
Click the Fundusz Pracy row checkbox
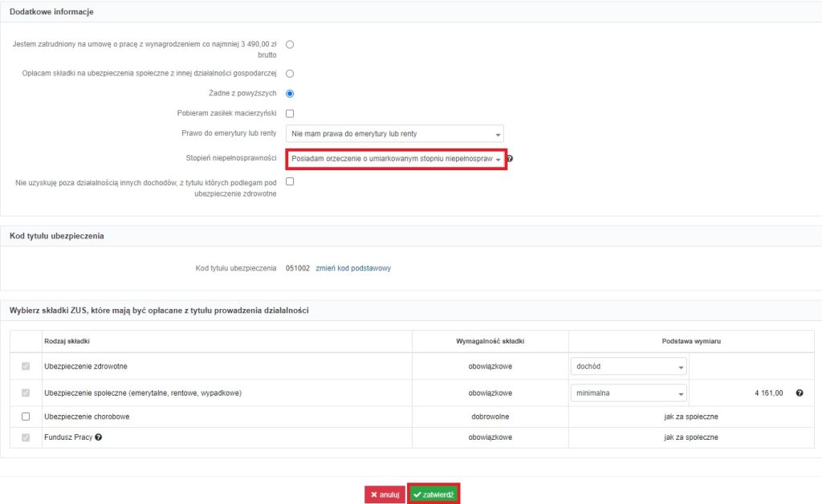point(26,437)
